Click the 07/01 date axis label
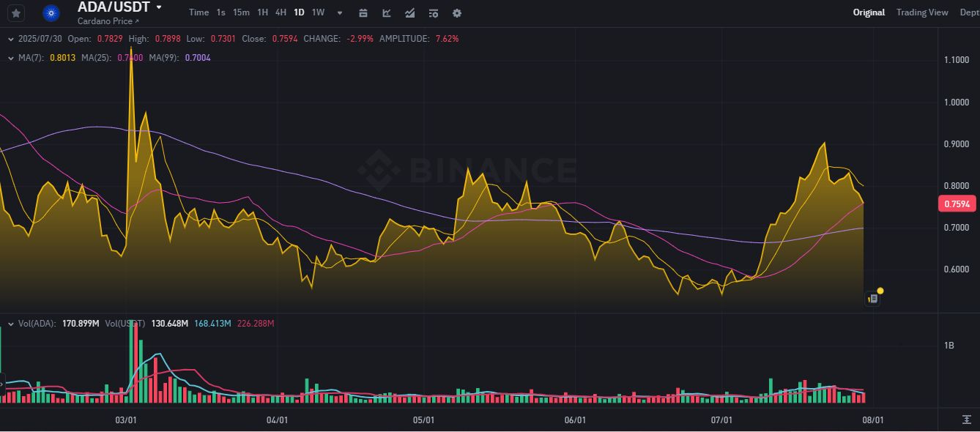 coord(722,420)
